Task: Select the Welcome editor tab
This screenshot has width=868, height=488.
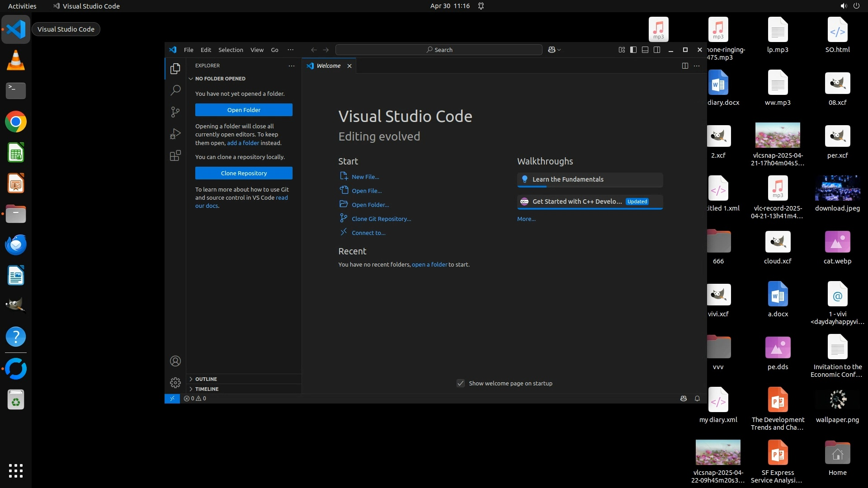Action: [x=328, y=66]
